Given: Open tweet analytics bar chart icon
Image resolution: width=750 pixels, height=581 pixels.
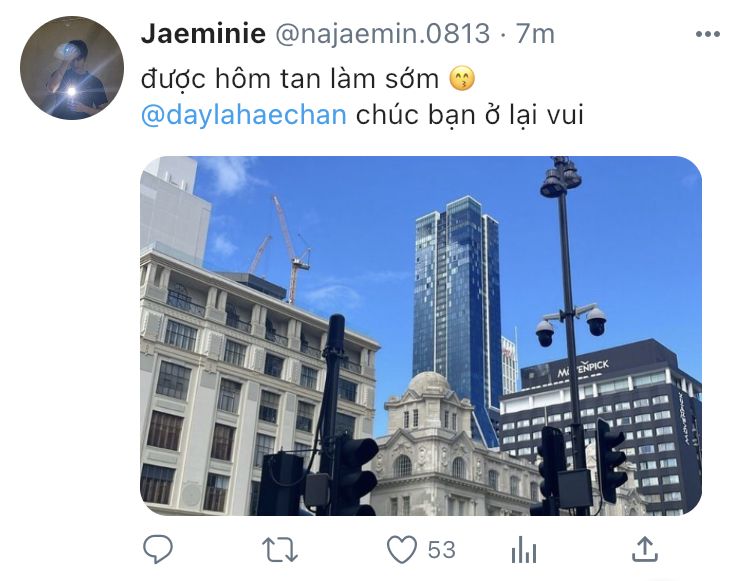Looking at the screenshot, I should coord(524,549).
